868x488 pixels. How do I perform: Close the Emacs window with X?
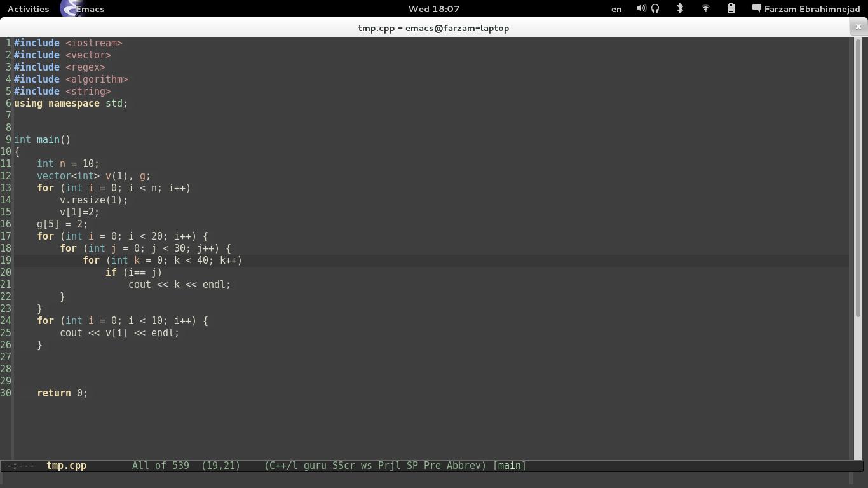point(858,27)
